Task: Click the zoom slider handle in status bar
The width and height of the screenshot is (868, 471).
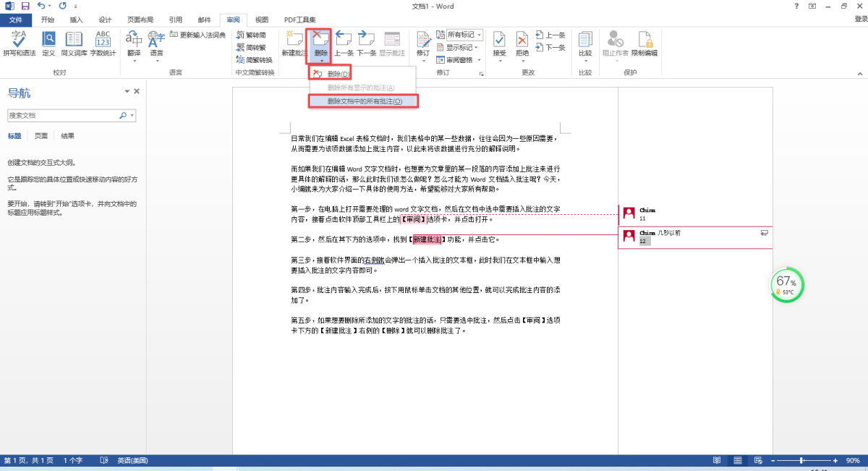Action: (801, 461)
